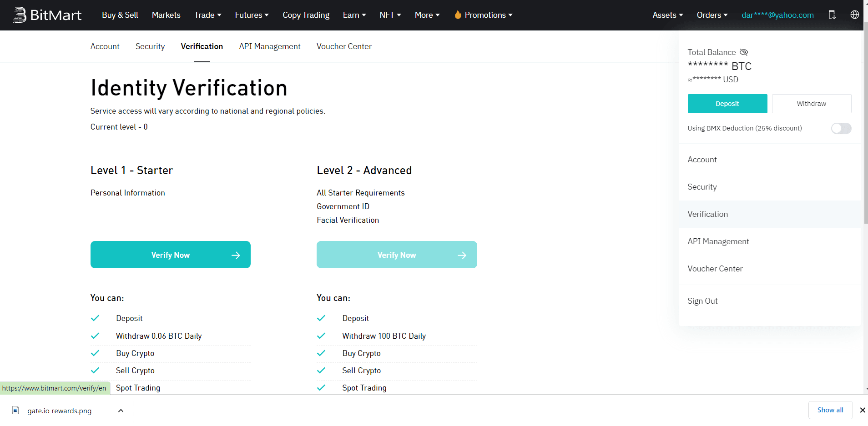Screen dimensions: 868x426
Task: Click the 'Identity Verification' heading
Action: (x=189, y=88)
